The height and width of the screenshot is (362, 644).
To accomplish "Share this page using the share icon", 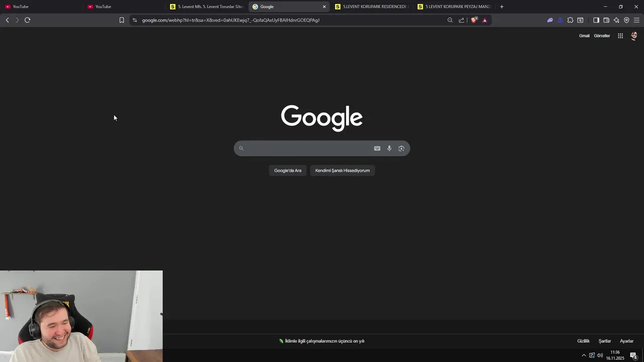I will point(461,20).
